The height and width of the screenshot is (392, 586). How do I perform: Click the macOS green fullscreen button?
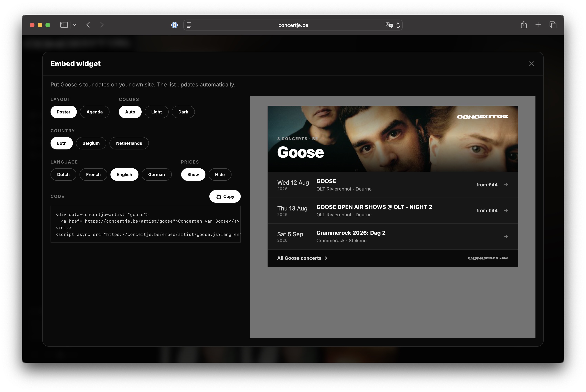(x=48, y=25)
